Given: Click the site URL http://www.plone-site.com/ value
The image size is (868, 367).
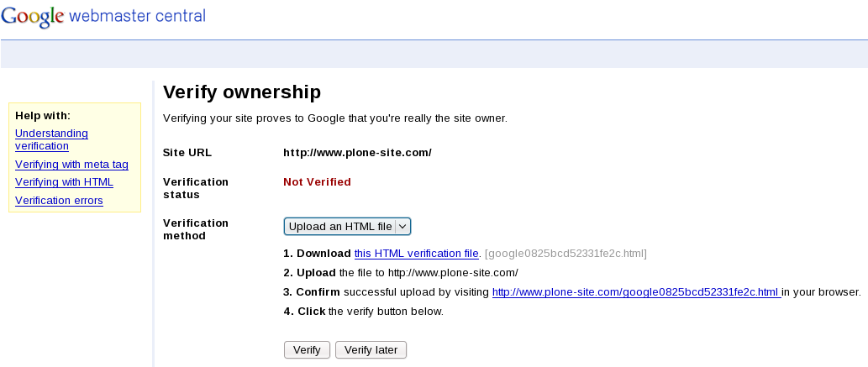Looking at the screenshot, I should tap(357, 153).
